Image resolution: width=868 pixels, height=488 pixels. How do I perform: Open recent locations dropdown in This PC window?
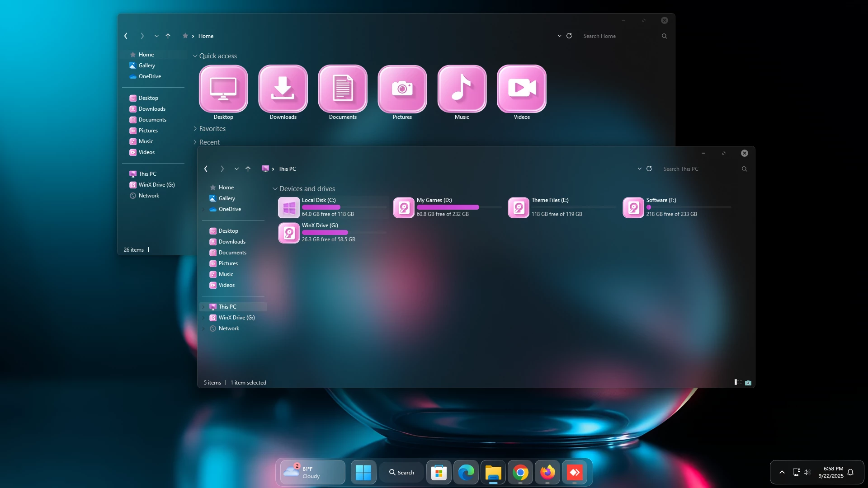coord(236,169)
